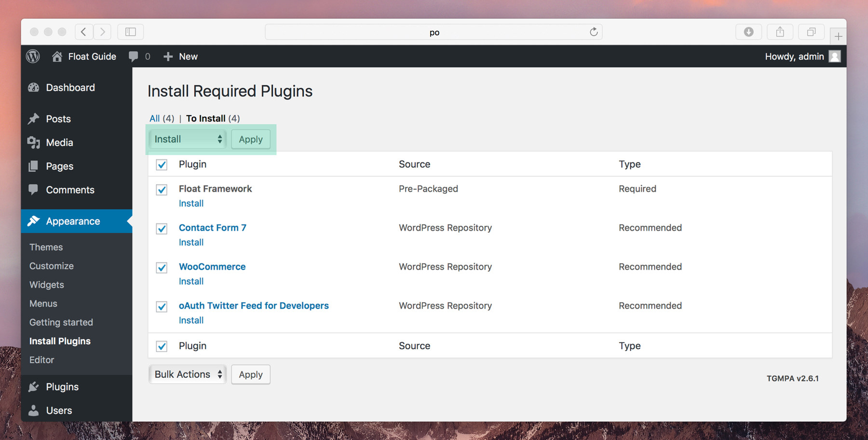Click New in the admin bar
Screen dimensions: 868x440
[188, 56]
